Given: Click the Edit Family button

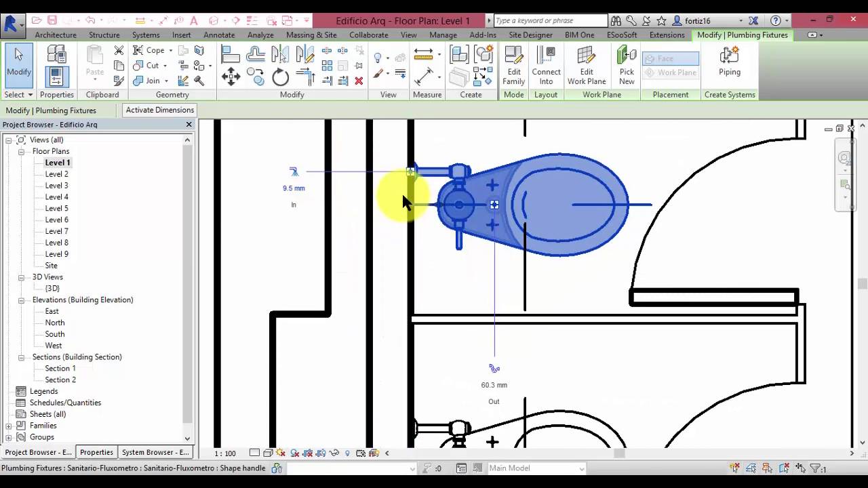Looking at the screenshot, I should 514,66.
